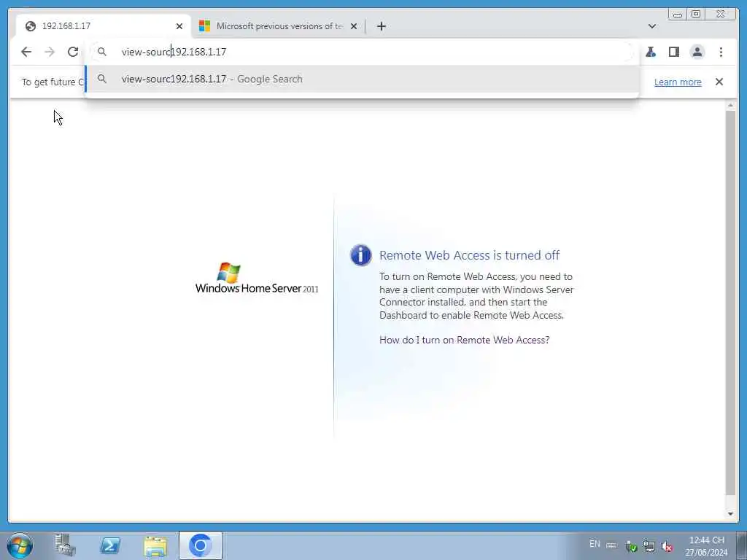The height and width of the screenshot is (560, 747).
Task: Open the profile avatar menu
Action: (x=697, y=52)
